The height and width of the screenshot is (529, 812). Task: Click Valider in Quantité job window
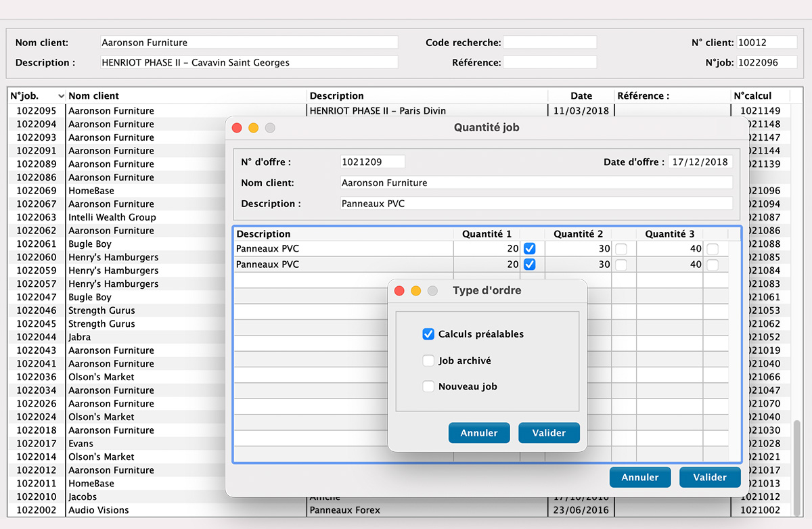(710, 477)
